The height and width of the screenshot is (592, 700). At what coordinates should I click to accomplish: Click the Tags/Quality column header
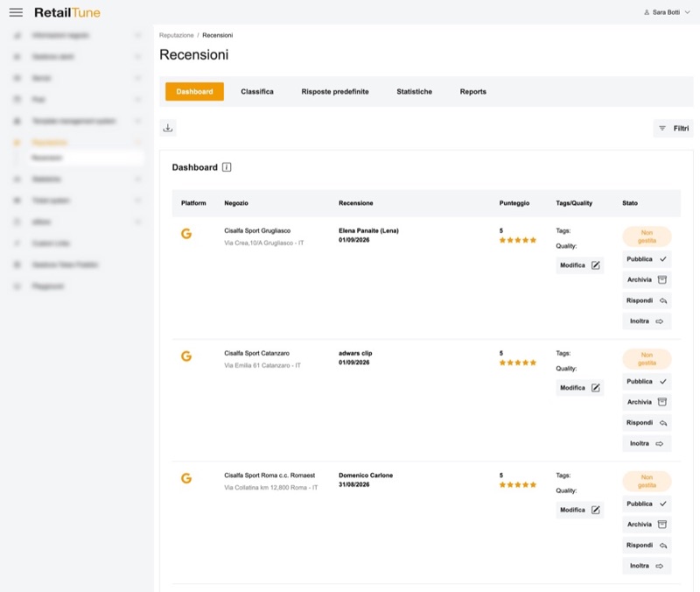574,203
